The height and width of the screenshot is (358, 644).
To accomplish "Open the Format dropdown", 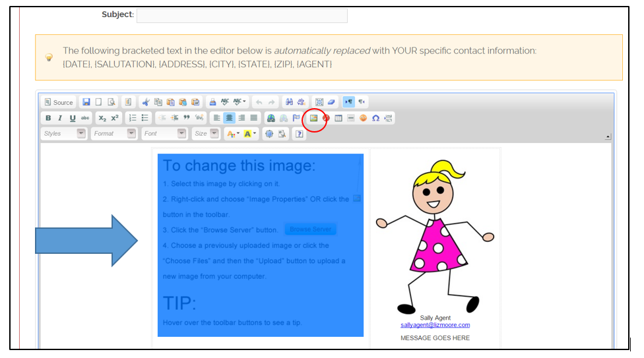I will click(113, 134).
